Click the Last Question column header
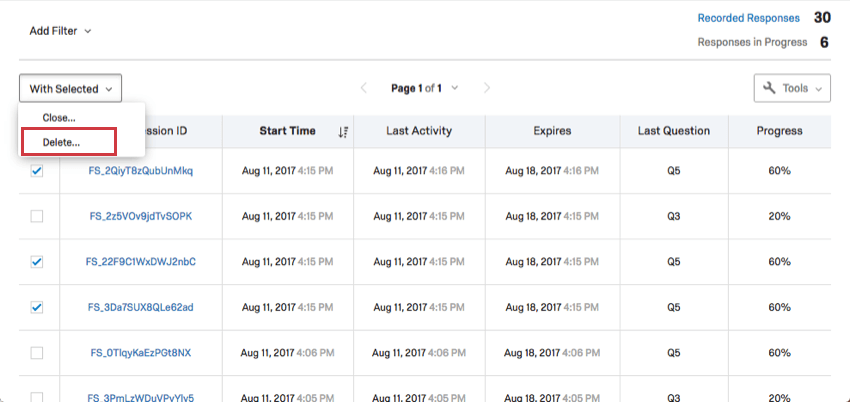 [x=673, y=131]
